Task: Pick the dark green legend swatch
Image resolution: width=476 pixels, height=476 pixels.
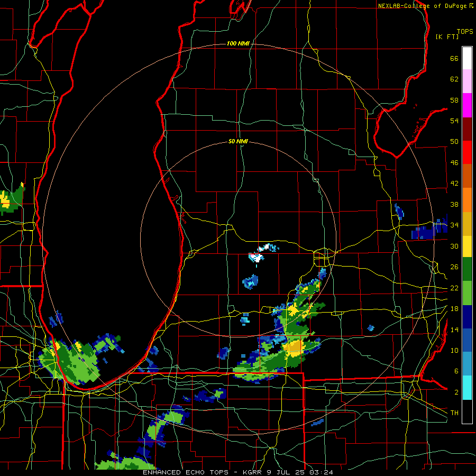Action: (x=467, y=269)
